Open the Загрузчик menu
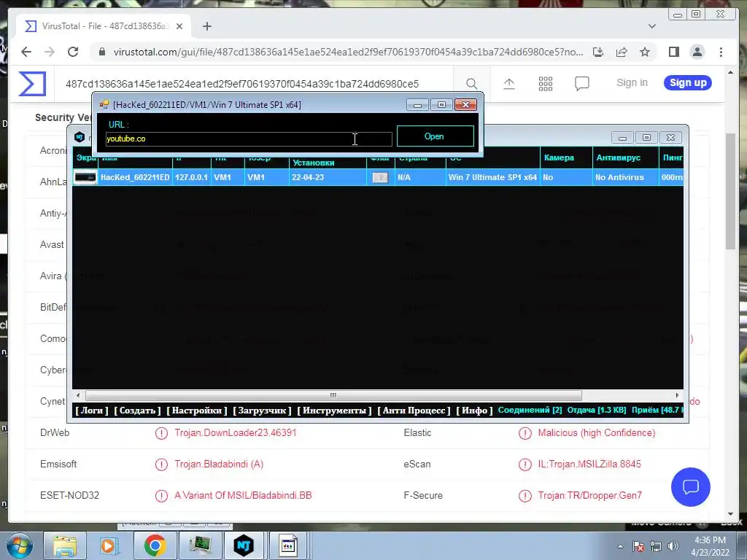Screen dimensions: 747x560 [x=262, y=411]
